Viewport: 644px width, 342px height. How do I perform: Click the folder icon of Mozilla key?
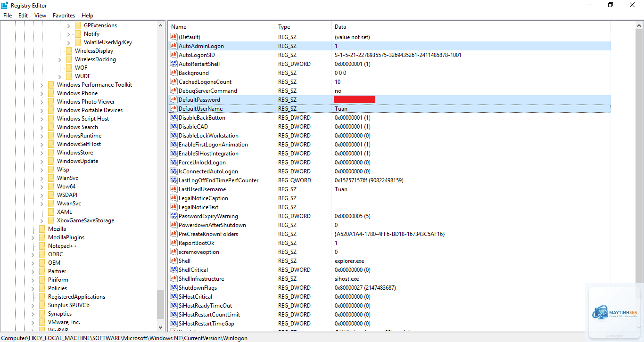pos(42,229)
